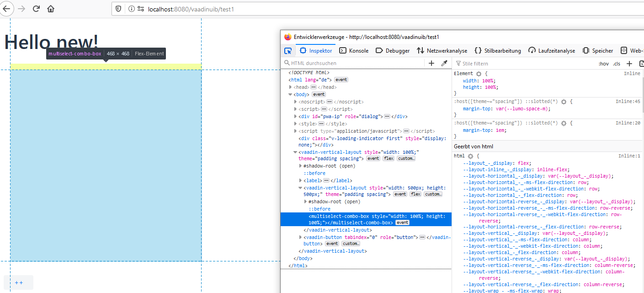Switch to the Konsole tab
The height and width of the screenshot is (293, 644).
pos(354,51)
